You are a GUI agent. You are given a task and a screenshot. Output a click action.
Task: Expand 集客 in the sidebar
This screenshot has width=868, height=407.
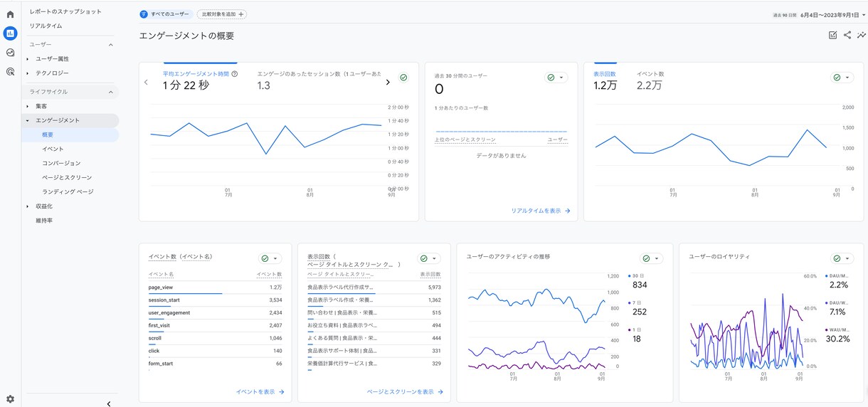28,106
